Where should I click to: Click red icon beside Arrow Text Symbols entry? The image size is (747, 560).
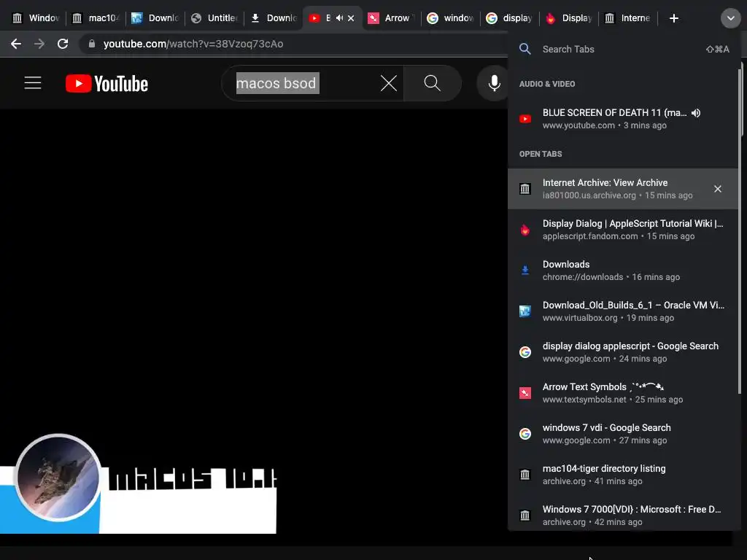click(525, 393)
